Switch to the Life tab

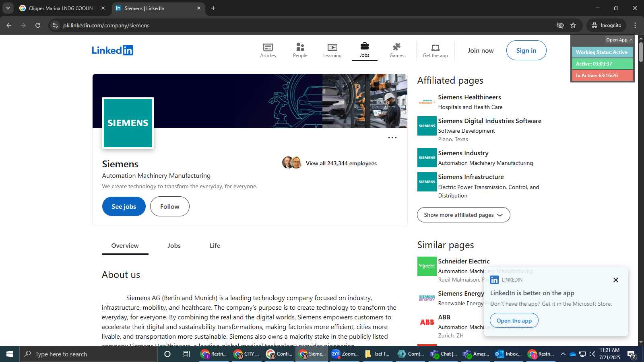215,246
